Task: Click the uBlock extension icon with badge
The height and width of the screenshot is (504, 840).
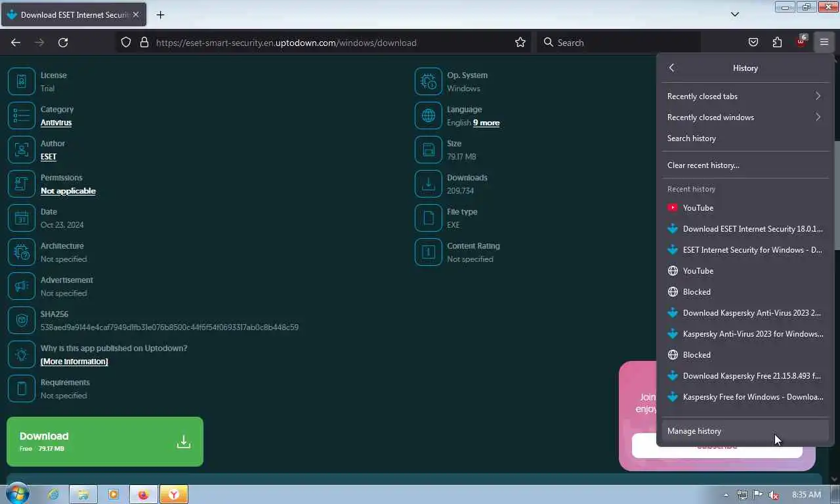Action: pyautogui.click(x=801, y=41)
